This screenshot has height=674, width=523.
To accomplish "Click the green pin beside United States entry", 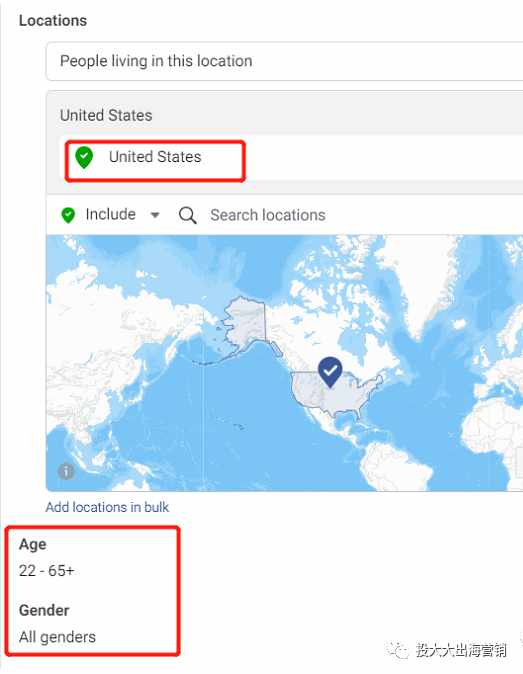I will (x=84, y=157).
